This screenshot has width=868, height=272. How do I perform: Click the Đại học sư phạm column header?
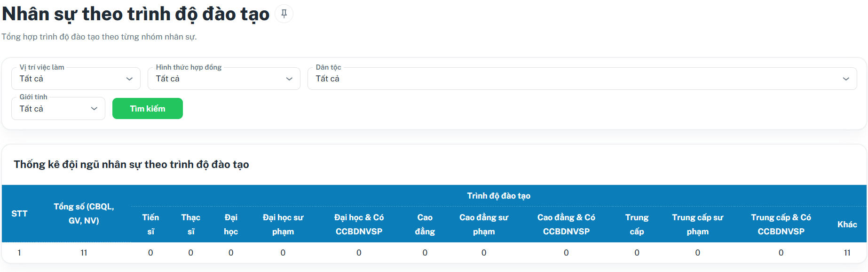point(283,224)
